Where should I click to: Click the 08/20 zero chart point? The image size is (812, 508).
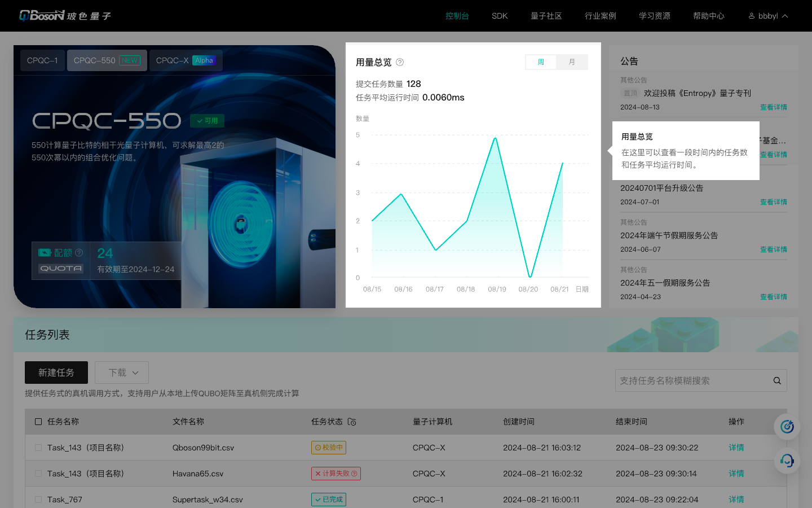tap(530, 277)
